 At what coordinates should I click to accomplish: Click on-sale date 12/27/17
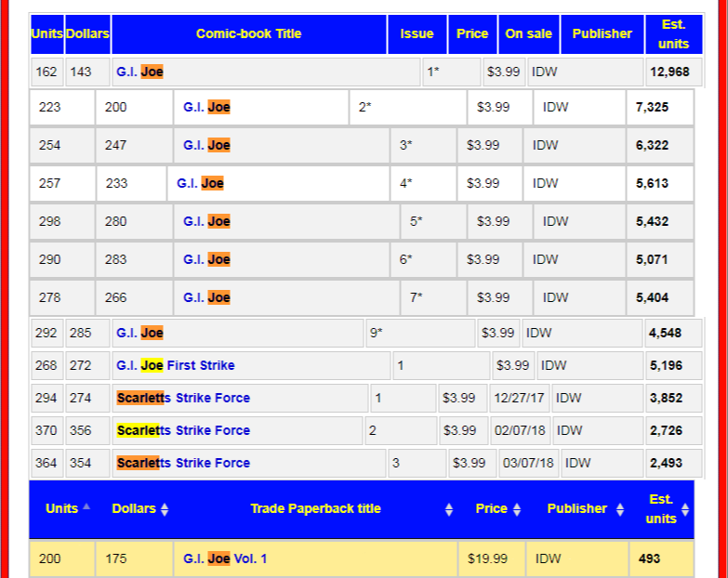pyautogui.click(x=519, y=398)
